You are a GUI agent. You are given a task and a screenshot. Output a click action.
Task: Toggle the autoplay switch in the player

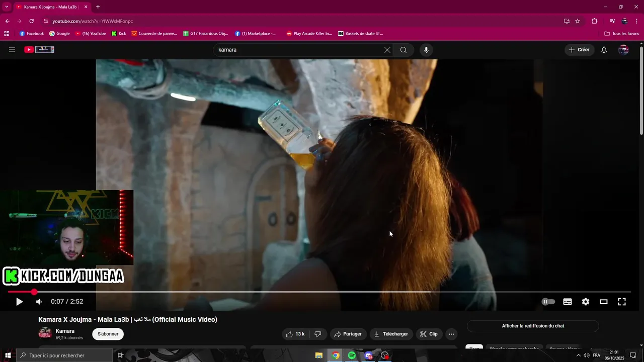(x=548, y=302)
